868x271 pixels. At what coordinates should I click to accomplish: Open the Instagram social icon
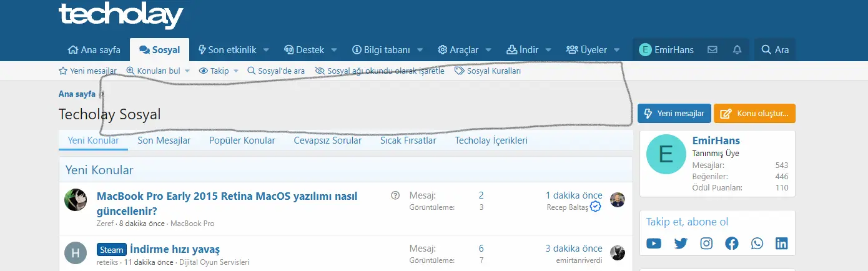(x=706, y=244)
